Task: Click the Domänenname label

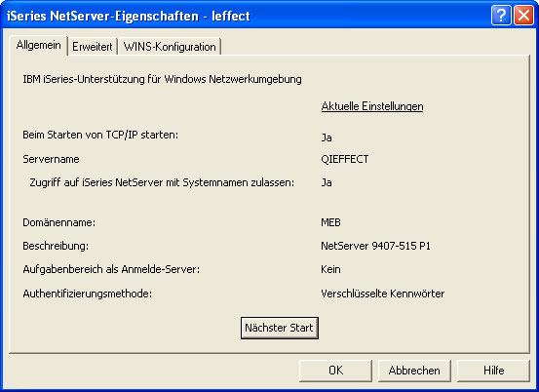Action: pyautogui.click(x=59, y=222)
